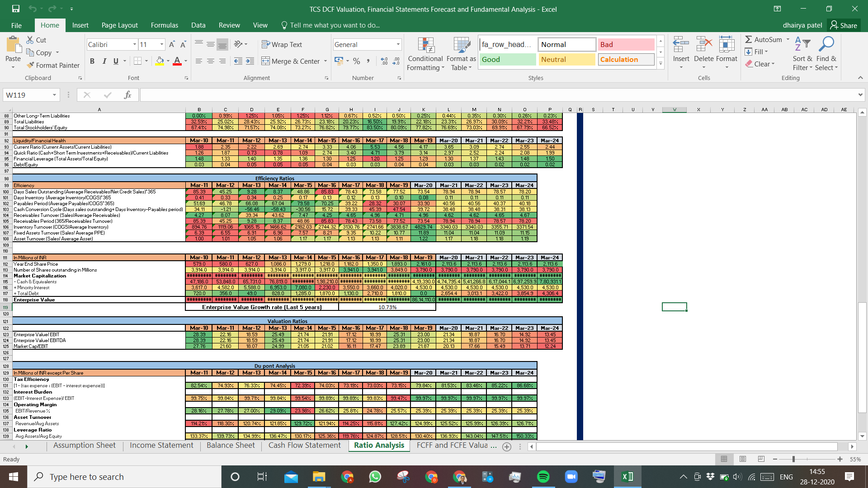Open the Balance Sheet tab
The width and height of the screenshot is (868, 488).
click(x=231, y=446)
